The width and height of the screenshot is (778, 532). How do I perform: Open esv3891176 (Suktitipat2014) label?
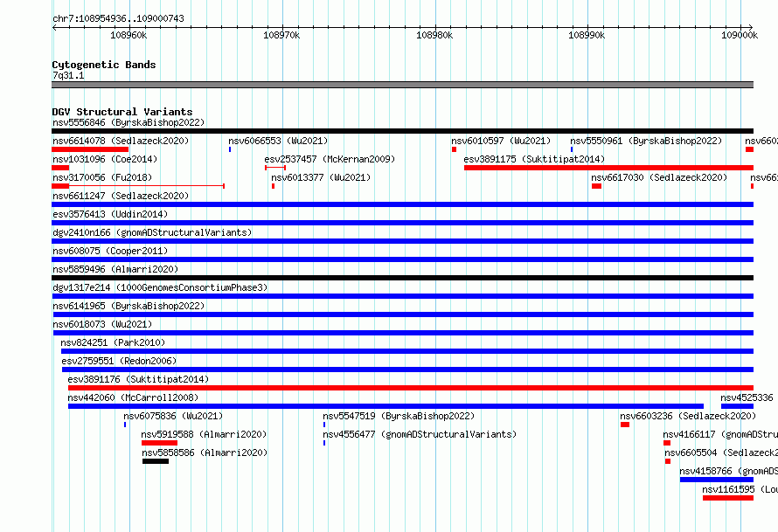[x=138, y=379]
